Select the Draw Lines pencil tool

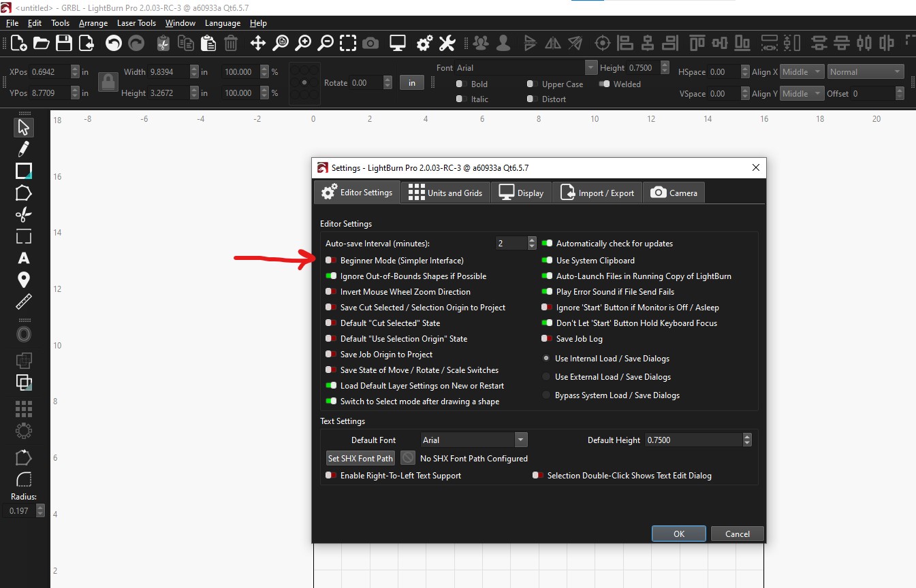pyautogui.click(x=24, y=149)
